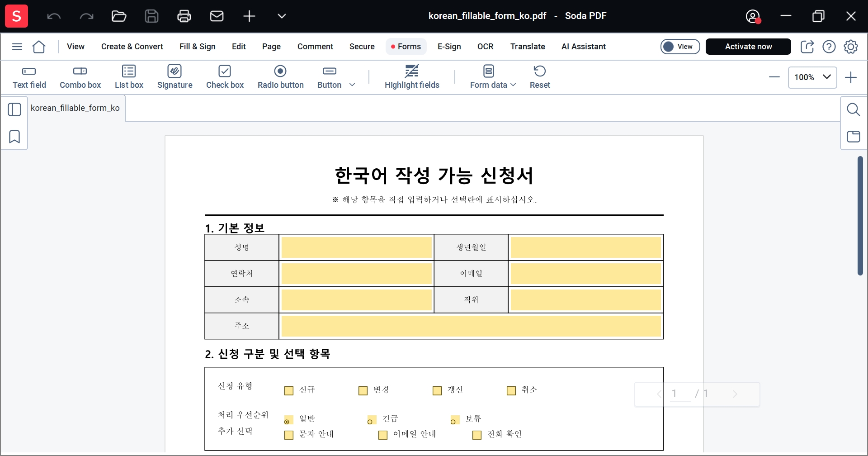
Task: Open user account icon
Action: click(x=753, y=16)
